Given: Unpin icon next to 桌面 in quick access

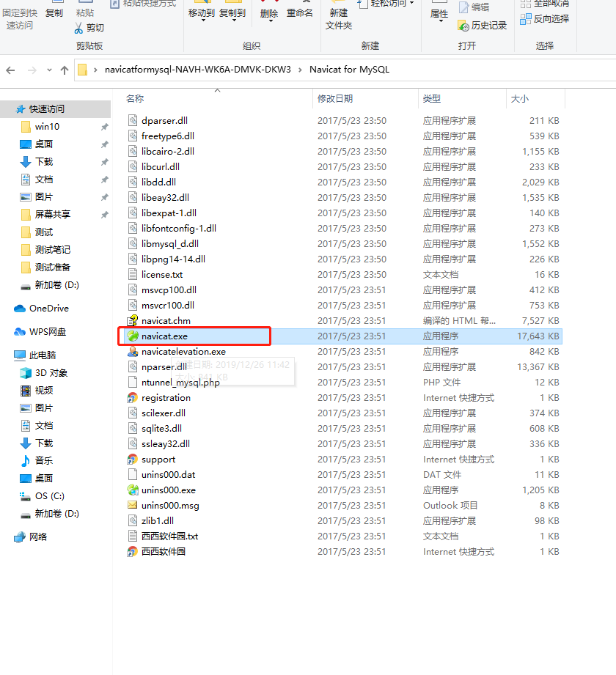Looking at the screenshot, I should click(x=105, y=144).
